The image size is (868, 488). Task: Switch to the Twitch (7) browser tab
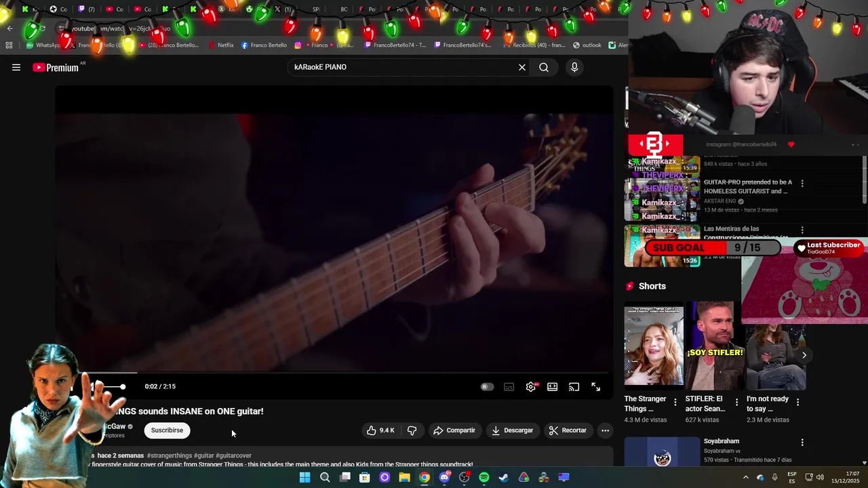[x=86, y=9]
